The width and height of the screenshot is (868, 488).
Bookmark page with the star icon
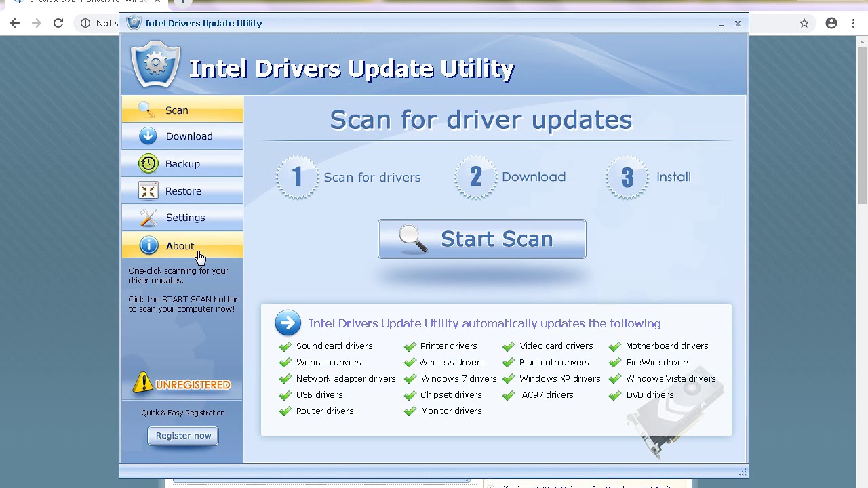point(804,23)
